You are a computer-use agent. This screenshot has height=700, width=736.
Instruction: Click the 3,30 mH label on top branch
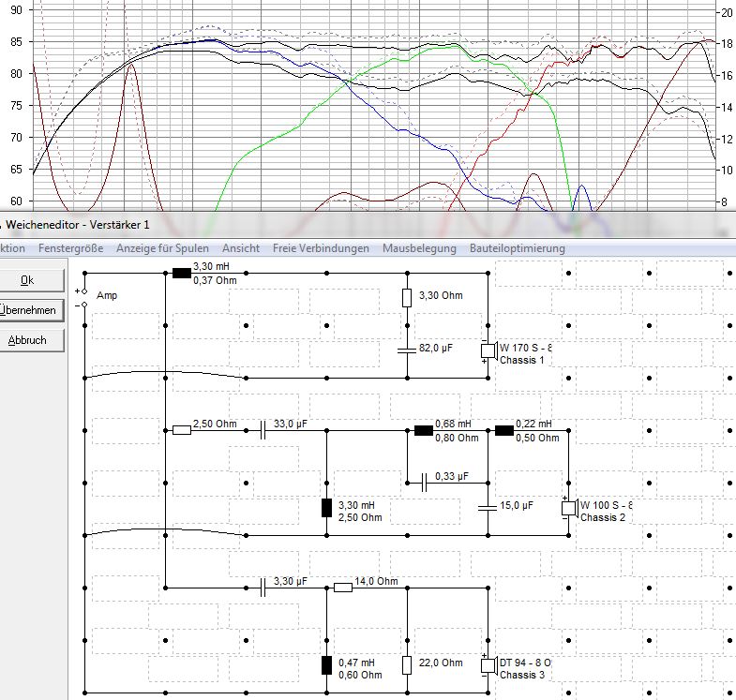point(211,266)
